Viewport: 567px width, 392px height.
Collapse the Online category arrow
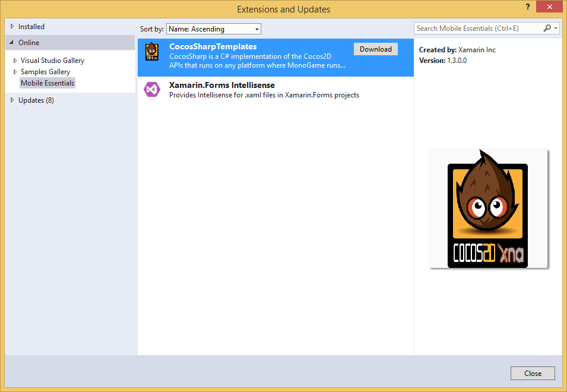(11, 42)
